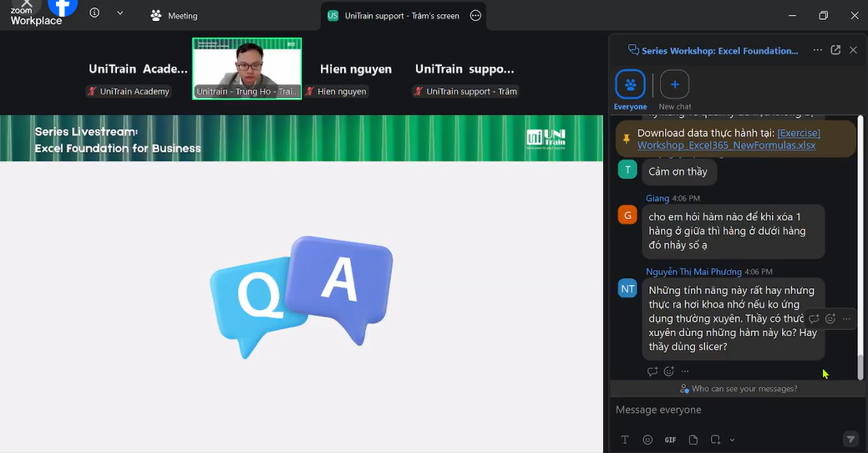The image size is (868, 453).
Task: Click the screenshot capture icon in composer
Action: click(x=715, y=440)
